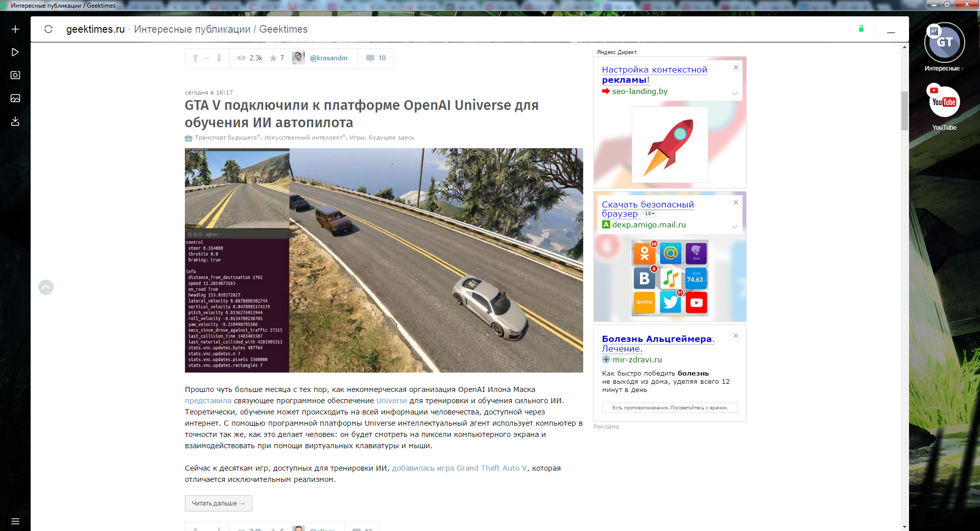
Task: Open a new tab with the plus icon
Action: pyautogui.click(x=15, y=29)
